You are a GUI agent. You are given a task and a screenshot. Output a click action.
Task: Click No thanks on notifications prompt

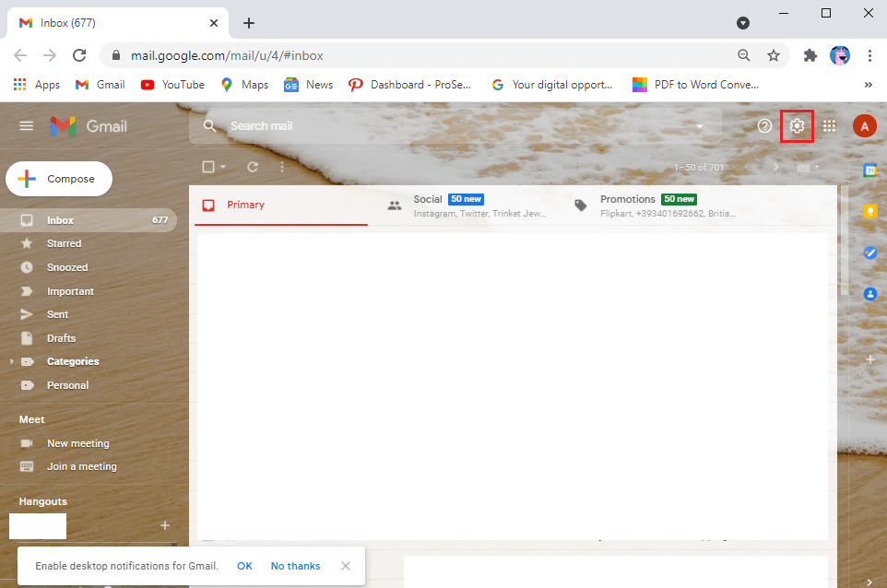[295, 566]
